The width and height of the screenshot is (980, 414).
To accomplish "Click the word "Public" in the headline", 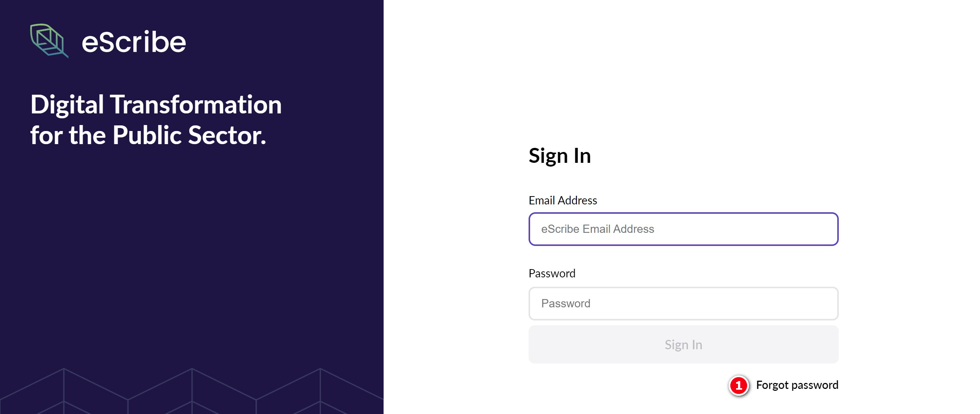I will [x=146, y=136].
